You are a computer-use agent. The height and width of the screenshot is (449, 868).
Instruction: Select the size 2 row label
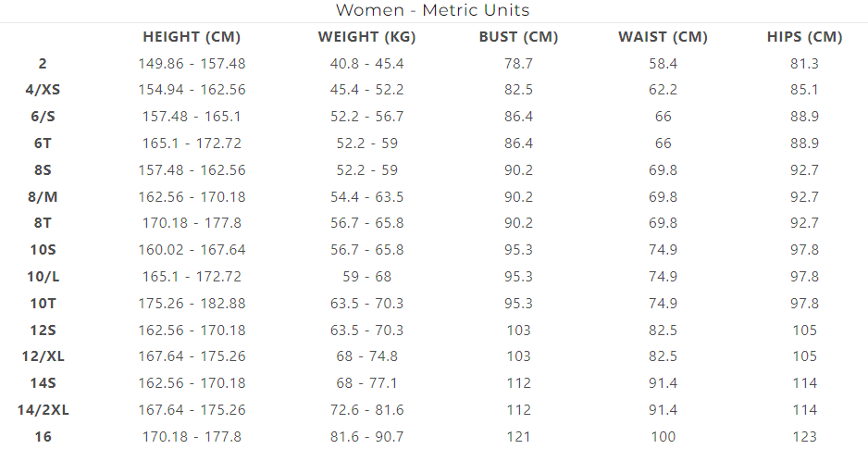[43, 64]
